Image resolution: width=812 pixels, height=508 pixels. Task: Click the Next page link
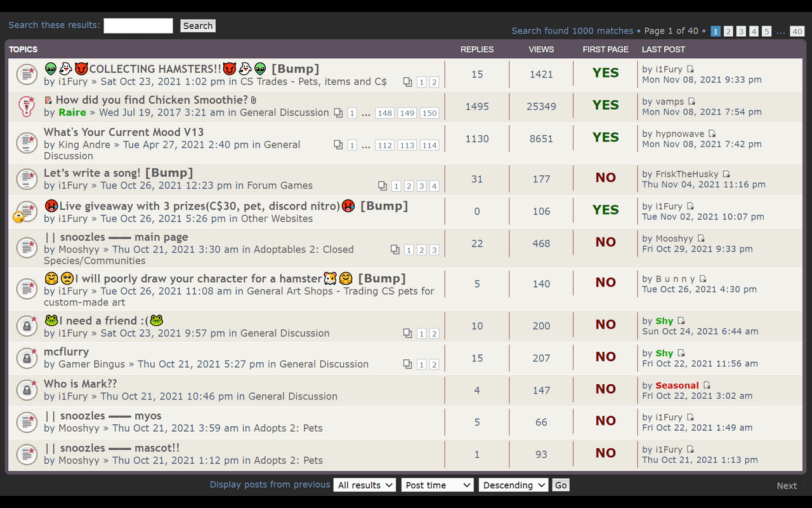coord(787,486)
